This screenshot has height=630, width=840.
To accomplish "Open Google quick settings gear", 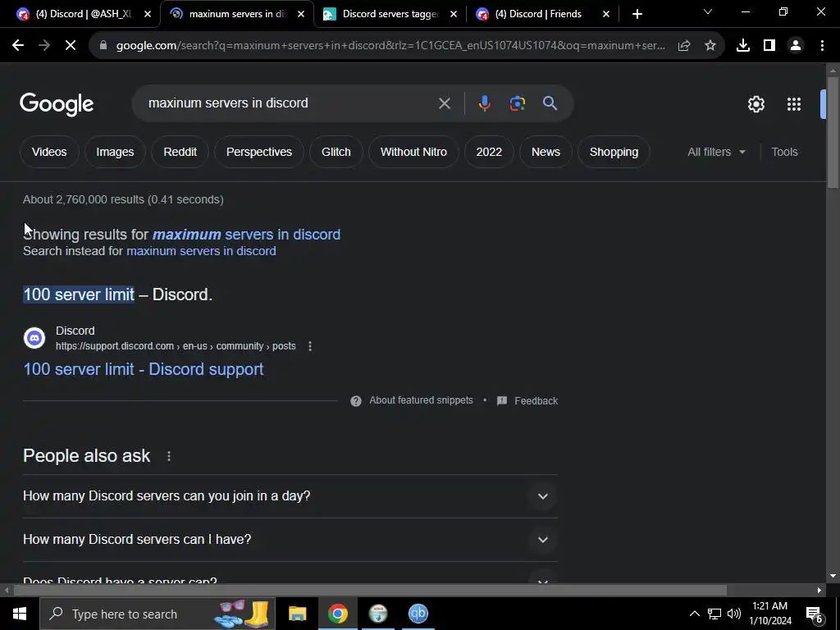I will coord(756,104).
